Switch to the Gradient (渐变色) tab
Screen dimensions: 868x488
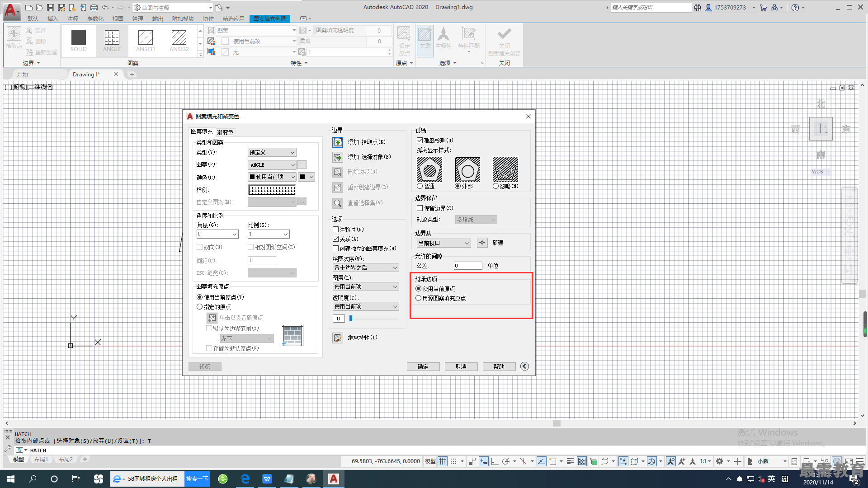coord(225,132)
